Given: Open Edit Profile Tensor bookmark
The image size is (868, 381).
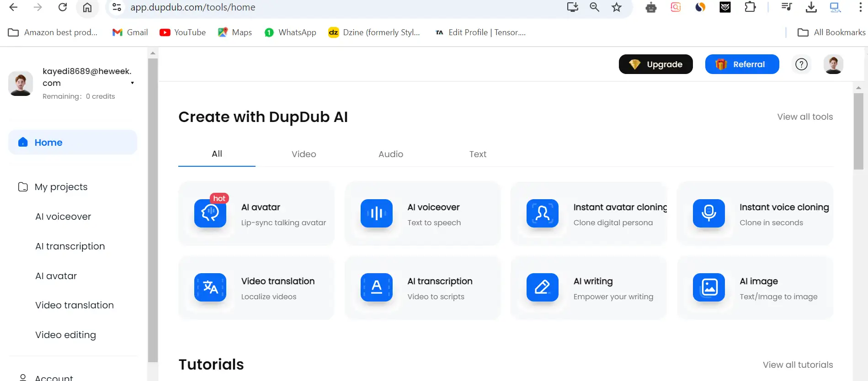Looking at the screenshot, I should tap(480, 32).
